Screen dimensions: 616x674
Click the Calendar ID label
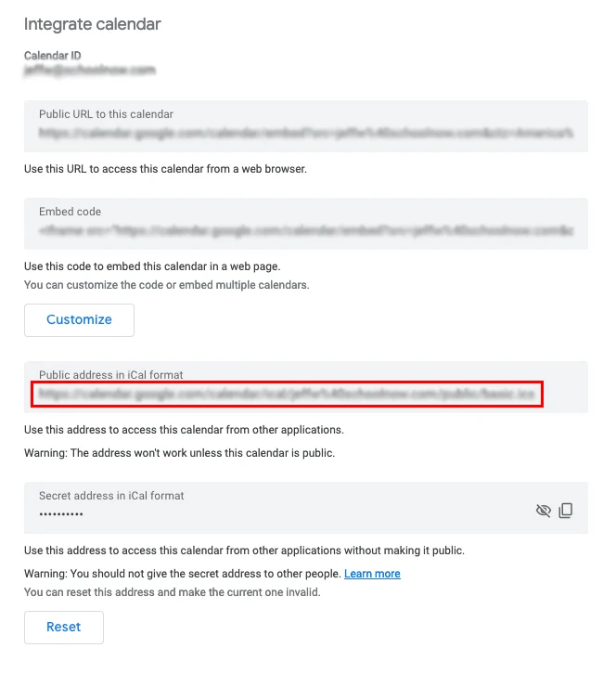coord(53,56)
